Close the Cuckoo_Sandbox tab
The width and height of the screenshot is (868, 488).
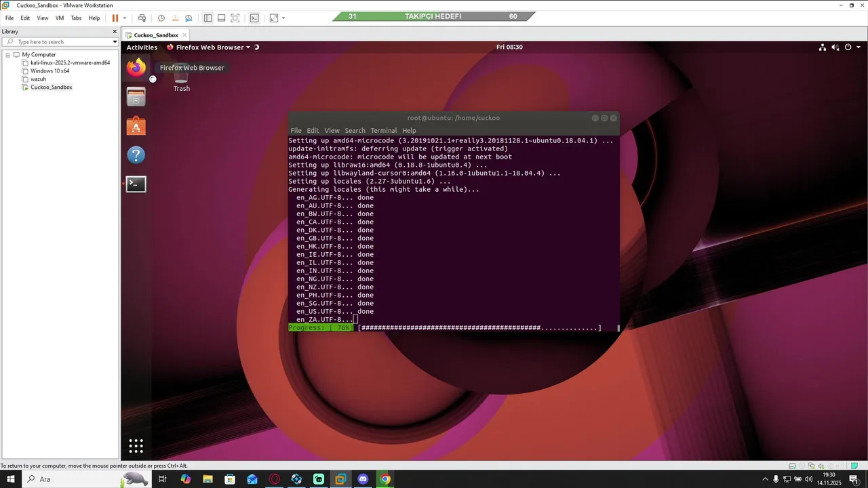click(x=184, y=35)
